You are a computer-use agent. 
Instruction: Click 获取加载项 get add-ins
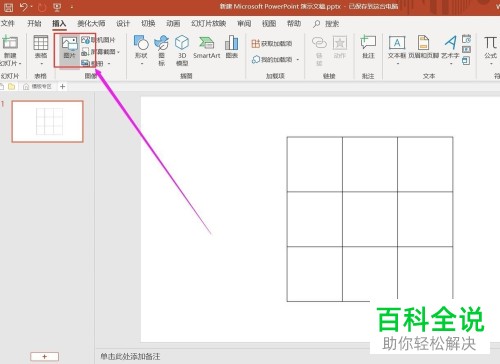pyautogui.click(x=272, y=44)
